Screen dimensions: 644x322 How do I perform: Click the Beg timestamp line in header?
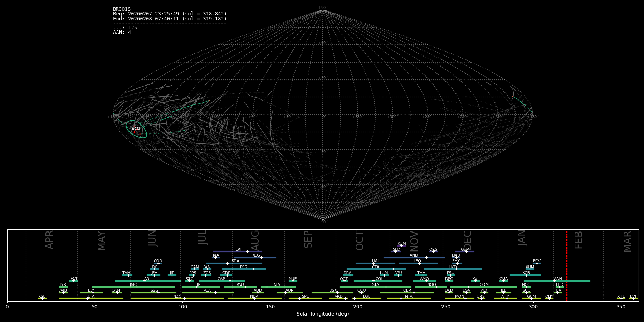[x=170, y=14]
